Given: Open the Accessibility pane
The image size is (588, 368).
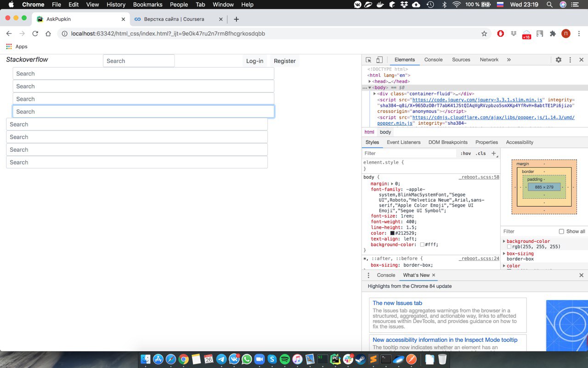Looking at the screenshot, I should [x=520, y=142].
